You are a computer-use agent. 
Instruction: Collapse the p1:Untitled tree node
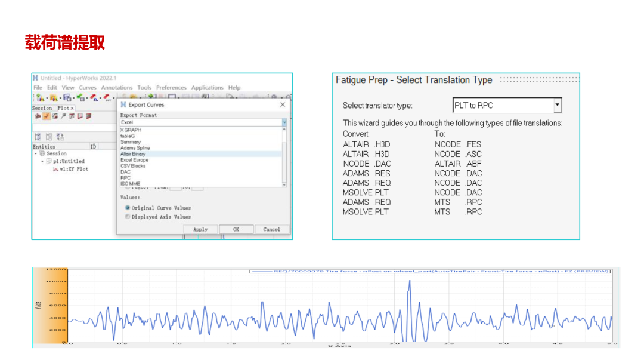point(42,161)
